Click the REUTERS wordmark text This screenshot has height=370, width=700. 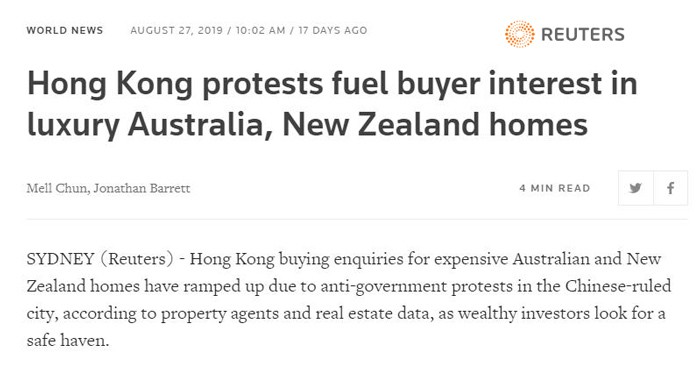583,34
